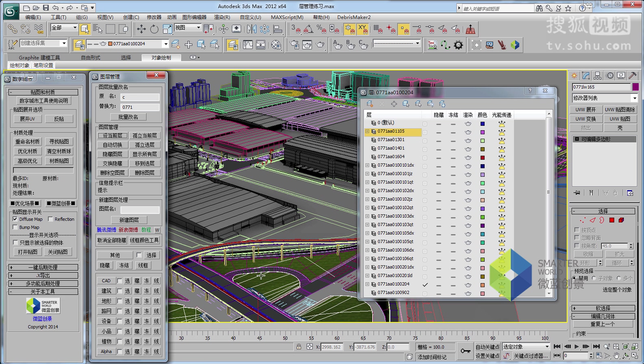
Task: Click the 重命名材质 button
Action: pyautogui.click(x=28, y=141)
